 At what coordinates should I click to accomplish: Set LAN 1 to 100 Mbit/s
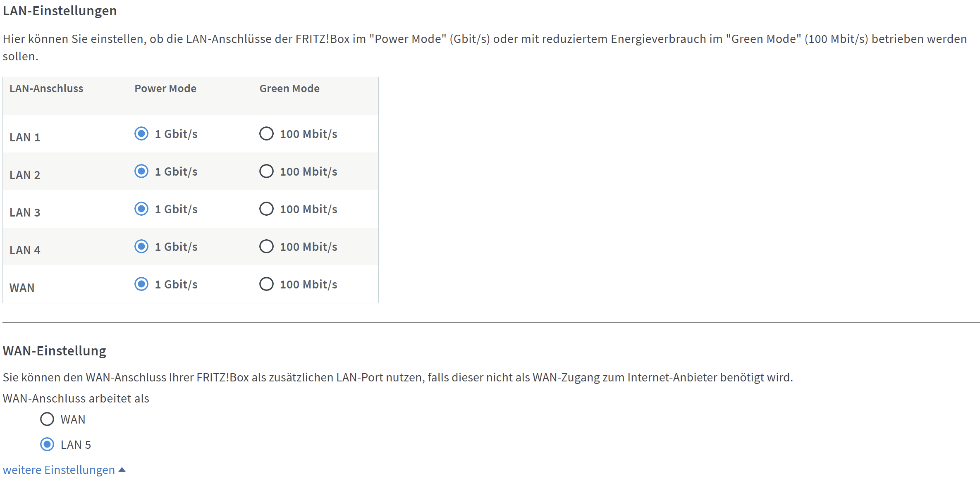tap(266, 134)
